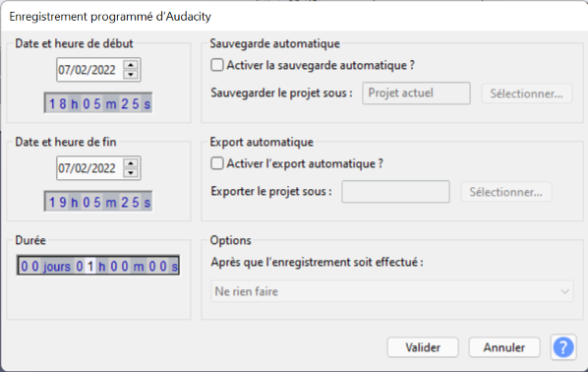Click the empty export project path field
This screenshot has height=372, width=588.
[395, 192]
